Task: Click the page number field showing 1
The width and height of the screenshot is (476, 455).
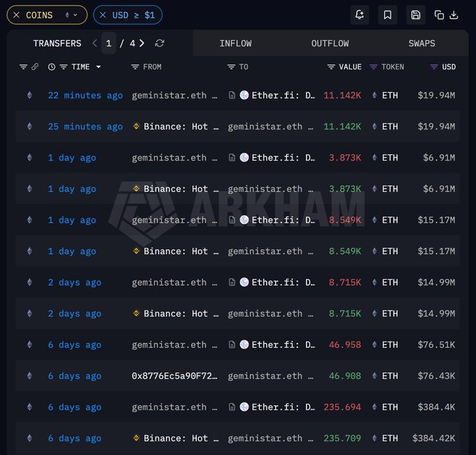Action: (x=108, y=43)
